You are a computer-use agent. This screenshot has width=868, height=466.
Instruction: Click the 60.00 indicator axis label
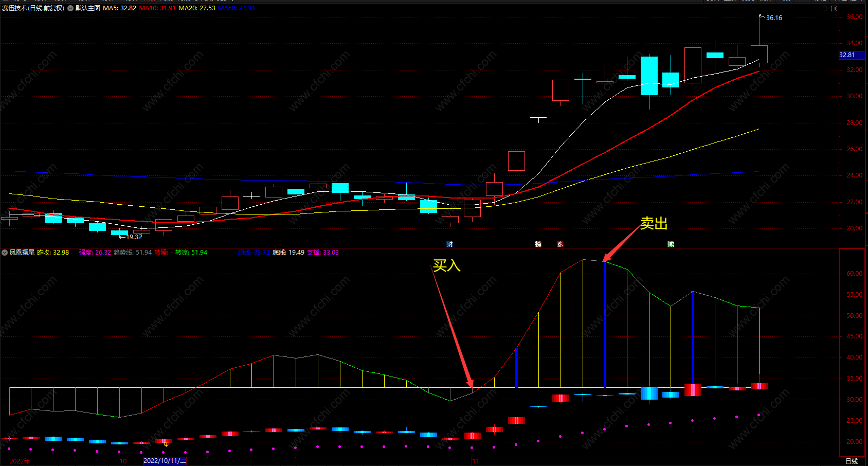[x=855, y=274]
